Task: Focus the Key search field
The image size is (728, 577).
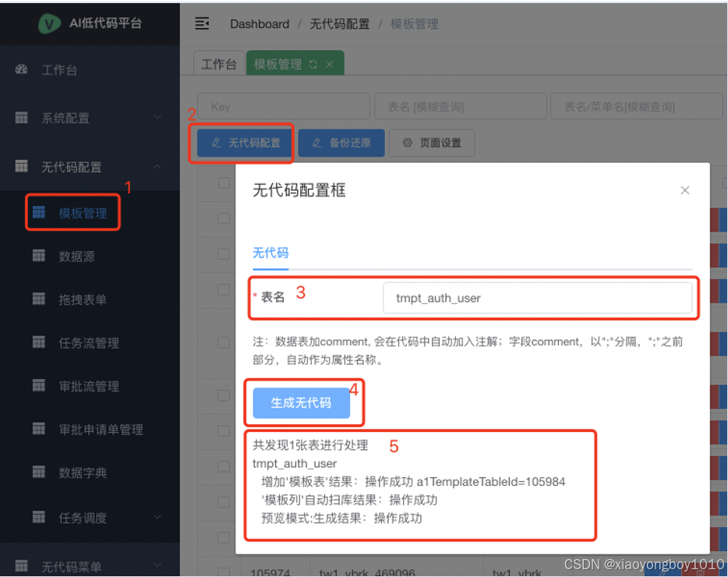Action: [x=284, y=107]
